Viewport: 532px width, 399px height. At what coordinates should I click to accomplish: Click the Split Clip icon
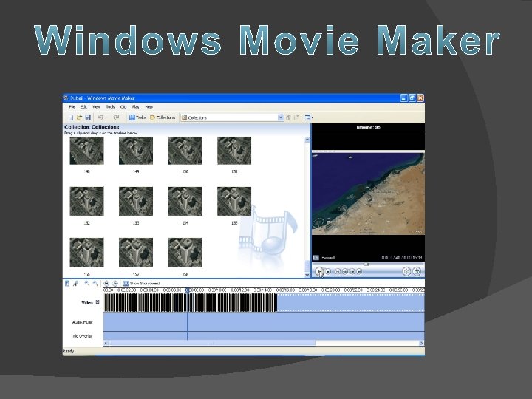pos(406,271)
